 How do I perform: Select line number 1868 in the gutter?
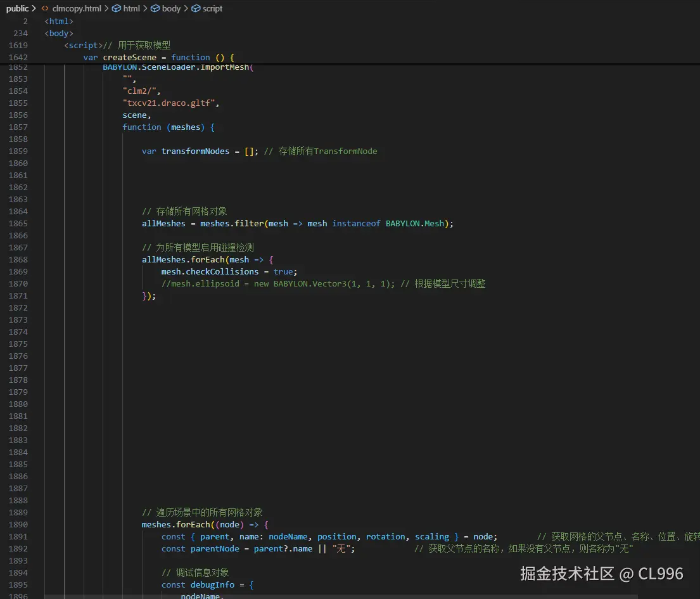click(x=18, y=259)
